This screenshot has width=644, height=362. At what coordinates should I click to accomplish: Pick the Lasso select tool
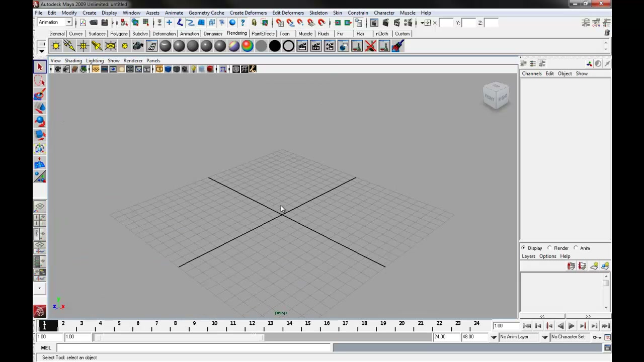pos(40,81)
